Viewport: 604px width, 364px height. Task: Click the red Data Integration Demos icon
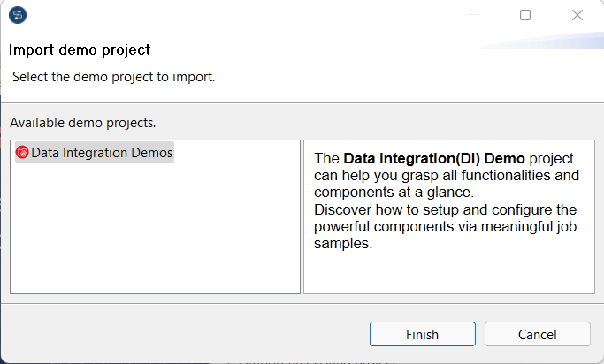click(x=22, y=153)
